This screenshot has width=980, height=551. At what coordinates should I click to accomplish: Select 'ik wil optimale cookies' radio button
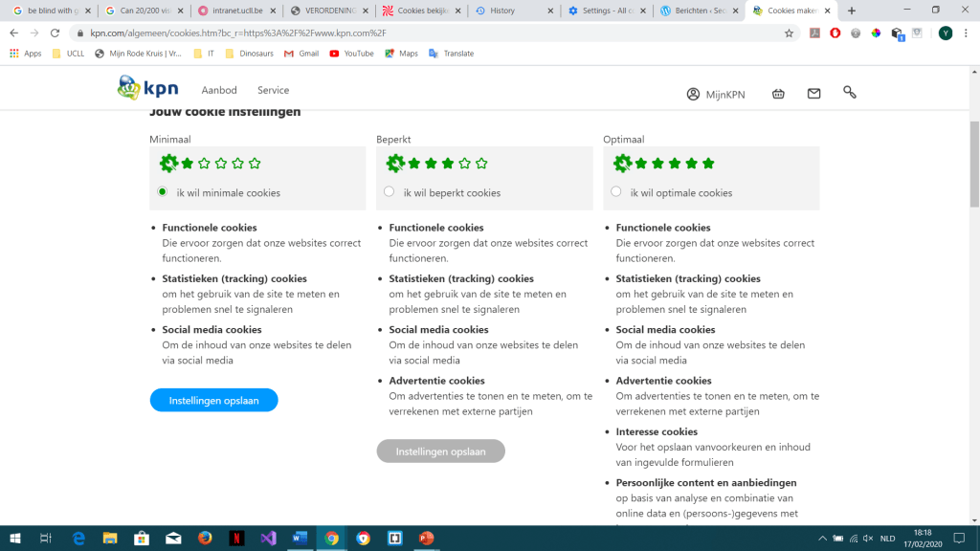(x=615, y=192)
